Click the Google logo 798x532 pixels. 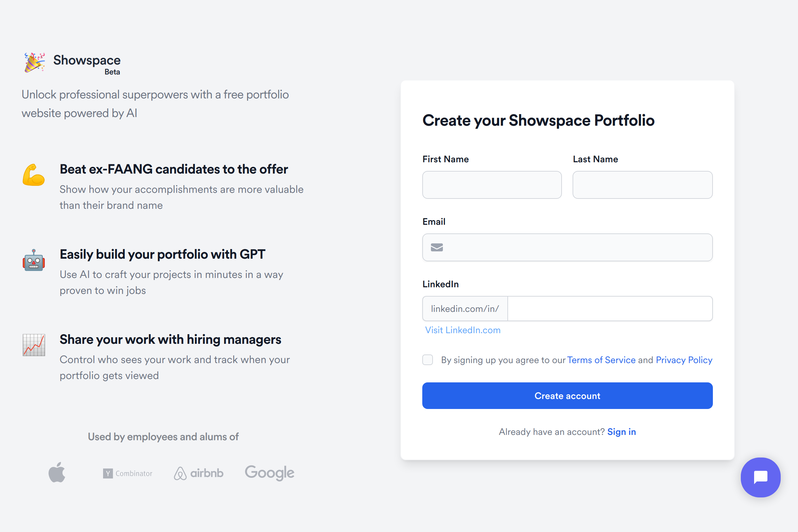pyautogui.click(x=269, y=472)
